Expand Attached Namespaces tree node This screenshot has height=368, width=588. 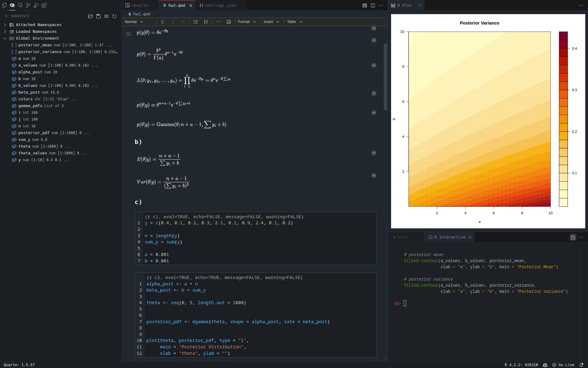pos(5,25)
